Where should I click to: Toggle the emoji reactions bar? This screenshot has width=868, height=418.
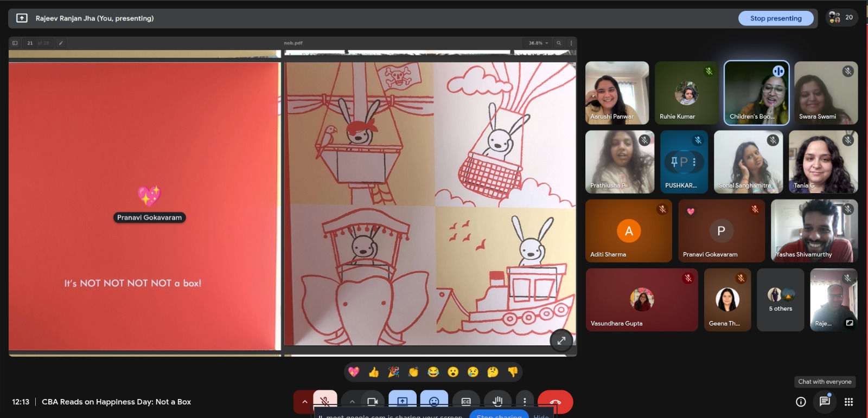point(434,402)
